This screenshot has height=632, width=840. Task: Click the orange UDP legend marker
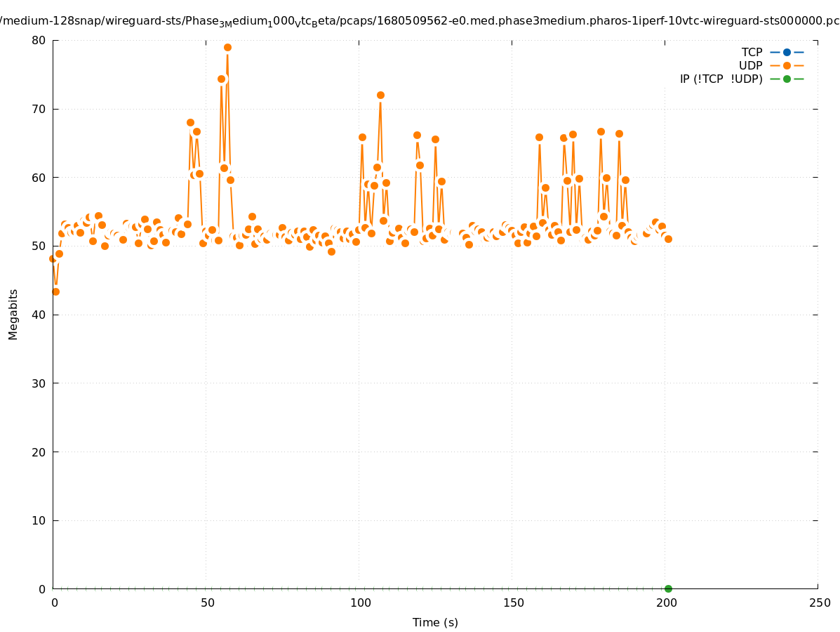(787, 65)
